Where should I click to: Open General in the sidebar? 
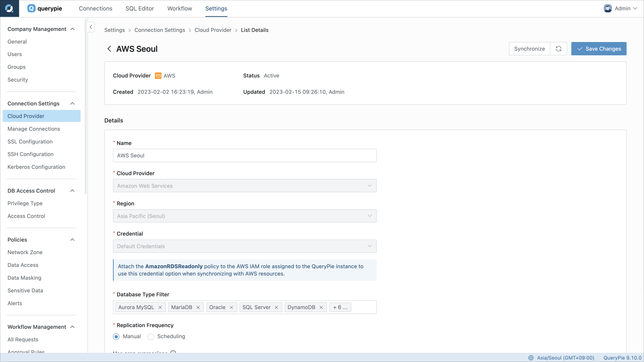(x=17, y=42)
